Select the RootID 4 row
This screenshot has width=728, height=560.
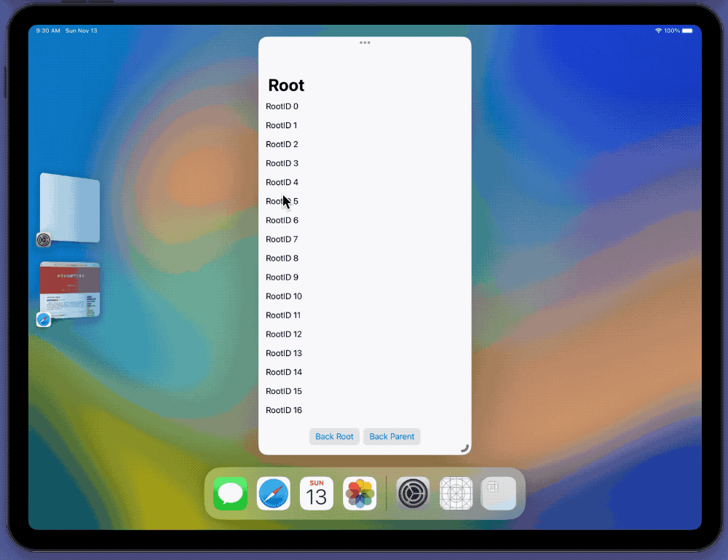click(x=365, y=183)
